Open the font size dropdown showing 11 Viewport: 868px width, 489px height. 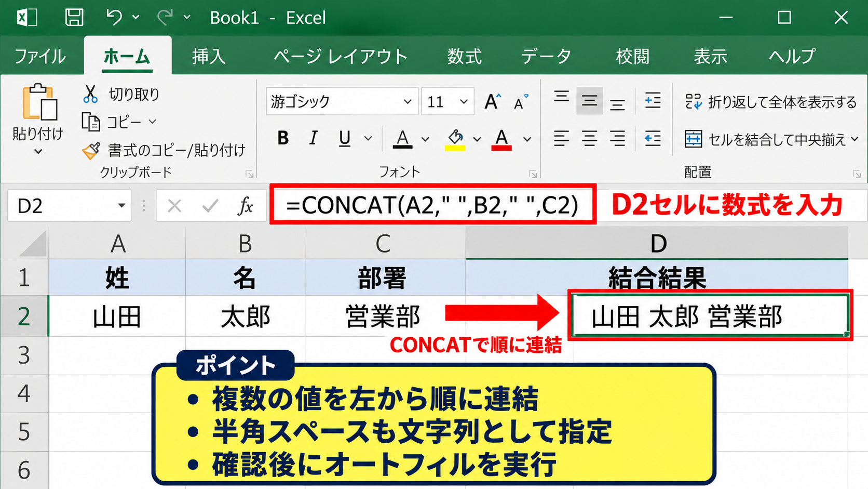tap(464, 102)
